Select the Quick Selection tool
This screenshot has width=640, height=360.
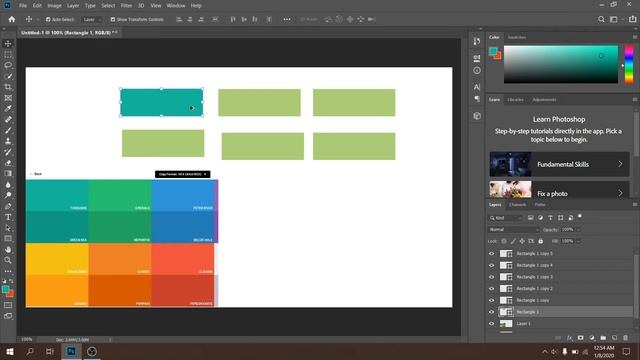click(x=8, y=76)
